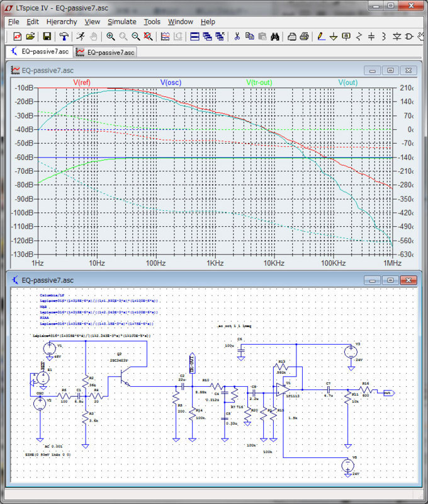
Task: Select the Resistor placement tool
Action: (359, 37)
